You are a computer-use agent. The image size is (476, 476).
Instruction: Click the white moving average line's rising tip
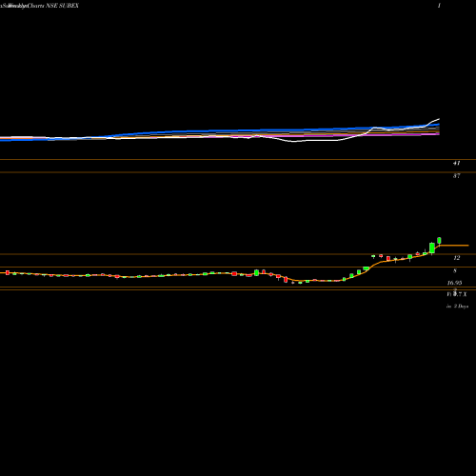pyautogui.click(x=438, y=119)
